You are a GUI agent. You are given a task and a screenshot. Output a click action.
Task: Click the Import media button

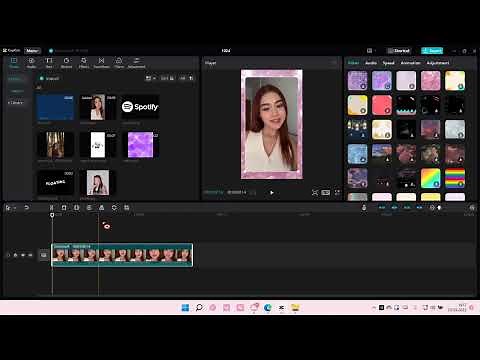pyautogui.click(x=50, y=78)
